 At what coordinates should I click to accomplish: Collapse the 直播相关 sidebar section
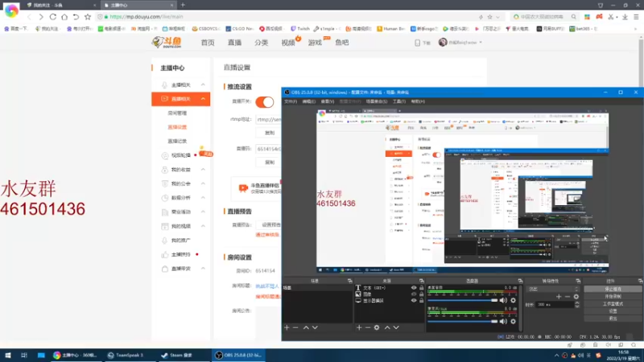coord(203,99)
